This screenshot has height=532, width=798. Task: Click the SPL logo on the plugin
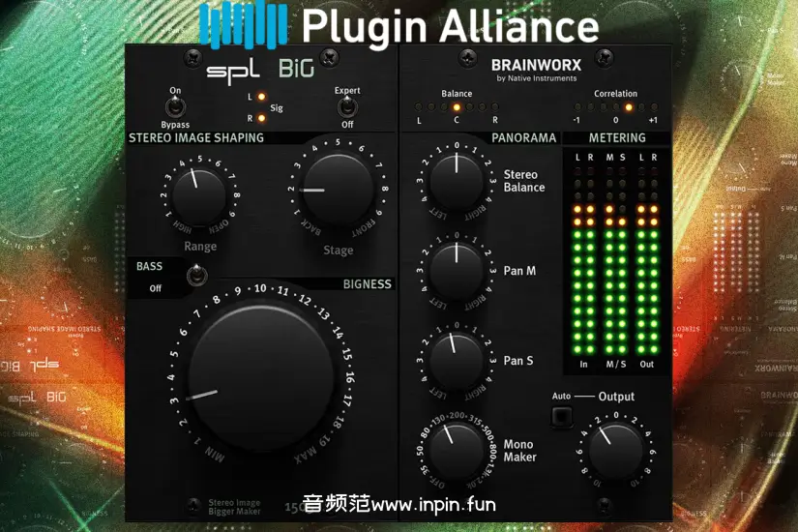click(x=234, y=70)
